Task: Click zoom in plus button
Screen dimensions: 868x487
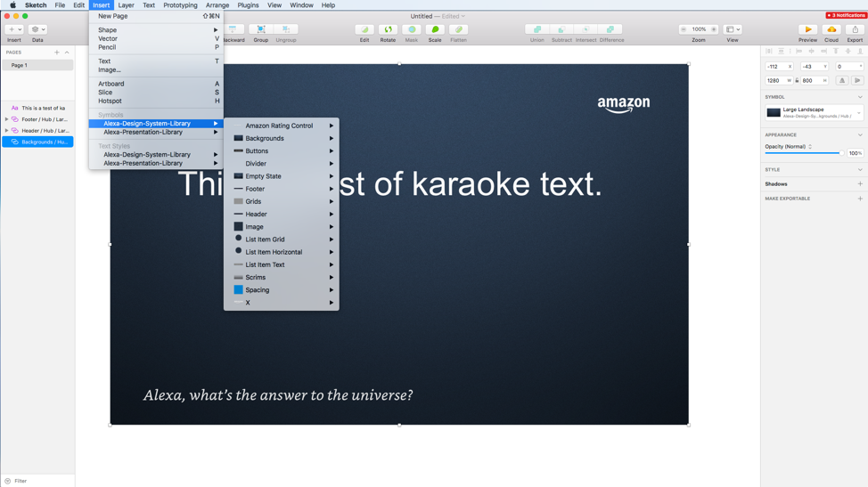Action: tap(714, 29)
